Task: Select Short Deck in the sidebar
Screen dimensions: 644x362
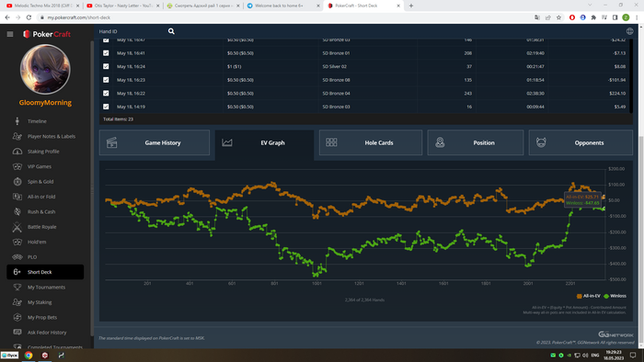Action: 45,272
